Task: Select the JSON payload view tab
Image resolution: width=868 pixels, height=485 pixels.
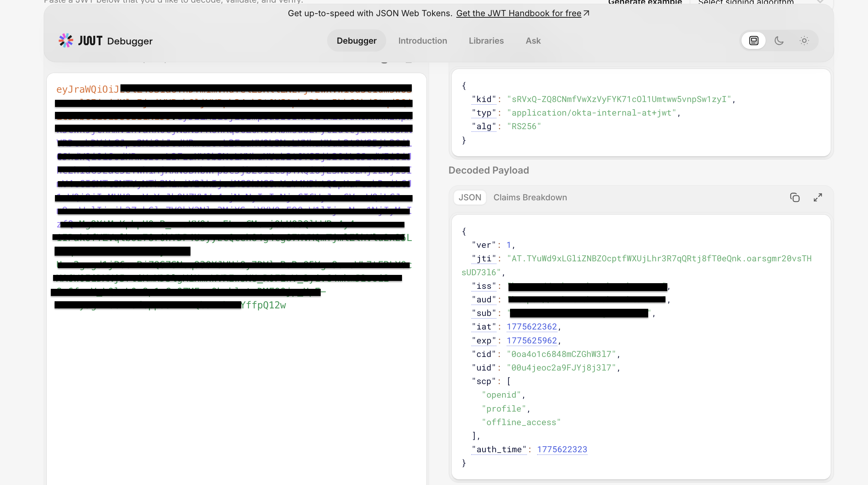Action: point(470,197)
